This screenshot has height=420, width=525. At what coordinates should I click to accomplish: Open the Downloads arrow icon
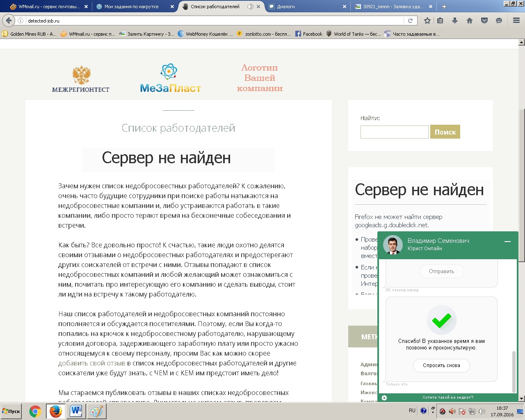click(455, 21)
